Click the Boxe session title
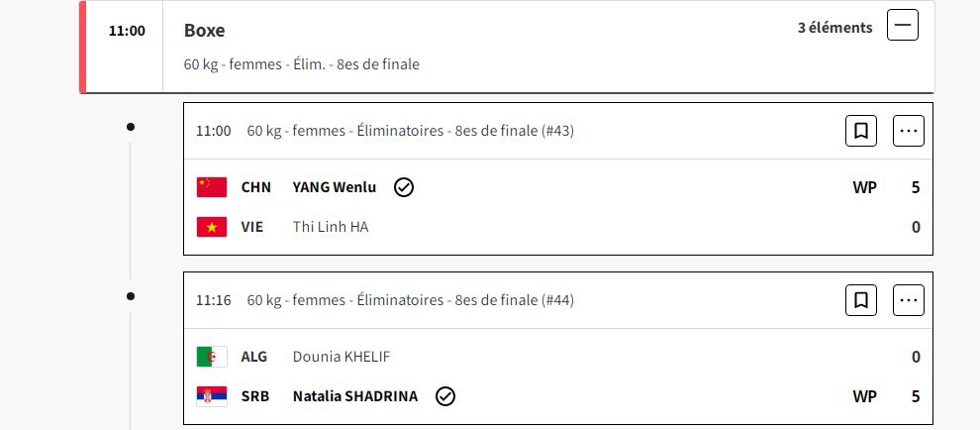 [x=202, y=30]
